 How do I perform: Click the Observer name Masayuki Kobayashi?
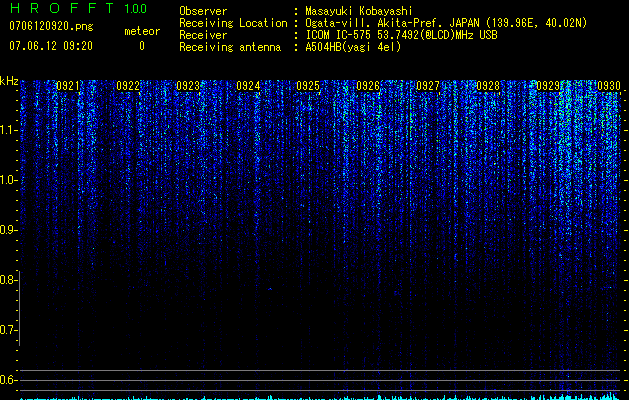point(359,11)
